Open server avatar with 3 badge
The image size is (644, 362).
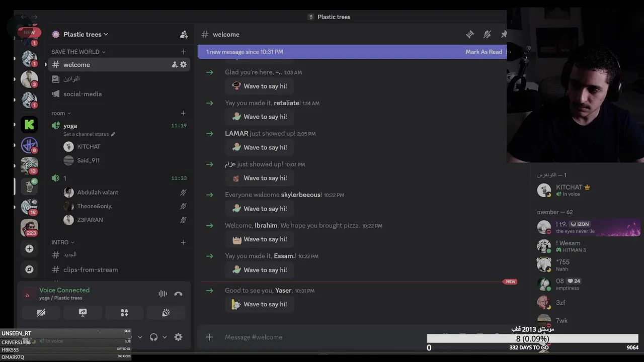[x=29, y=79]
